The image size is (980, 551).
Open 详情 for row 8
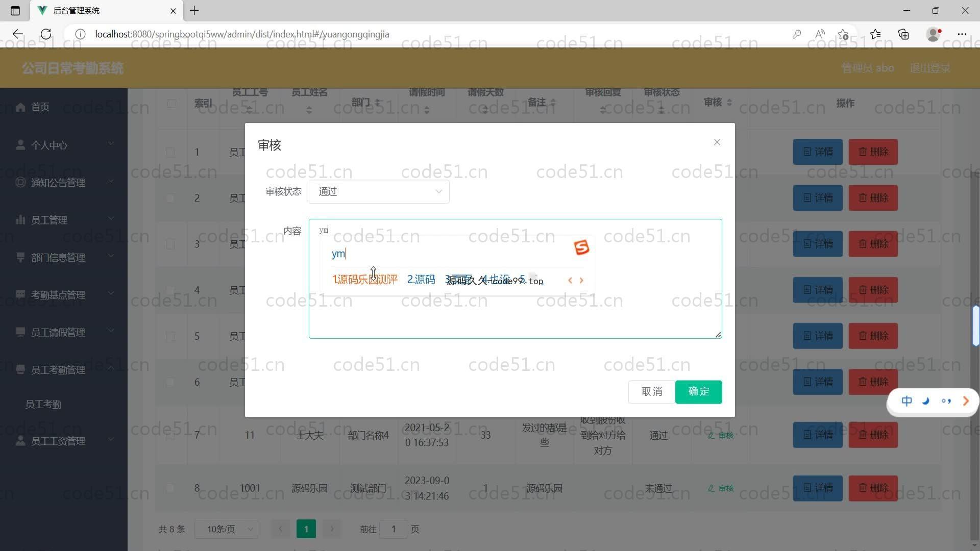pos(818,488)
